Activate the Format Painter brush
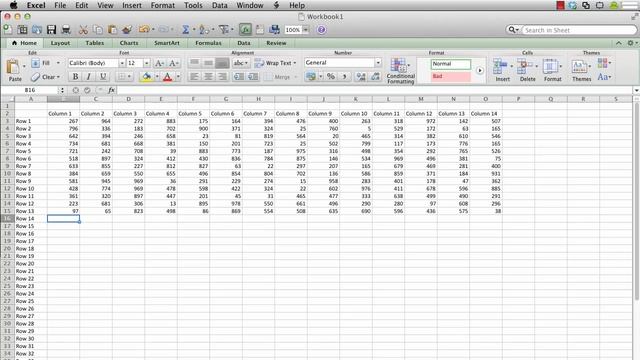This screenshot has height=360, width=640. coord(127,29)
